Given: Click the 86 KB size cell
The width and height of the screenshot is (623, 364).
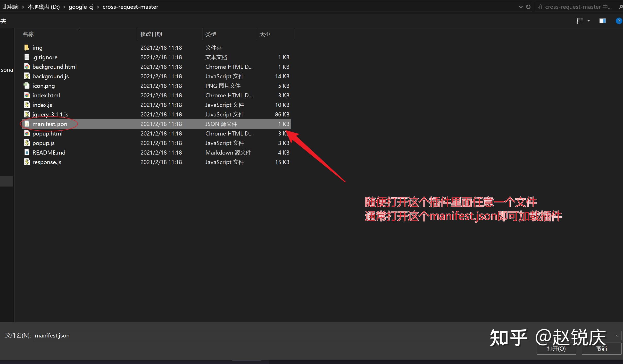Looking at the screenshot, I should tap(282, 114).
